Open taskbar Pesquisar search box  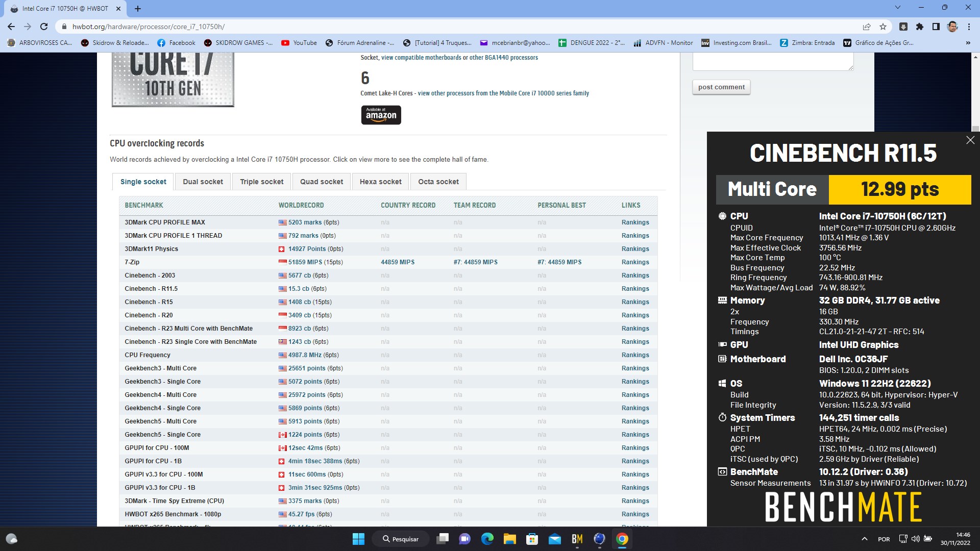pos(401,539)
